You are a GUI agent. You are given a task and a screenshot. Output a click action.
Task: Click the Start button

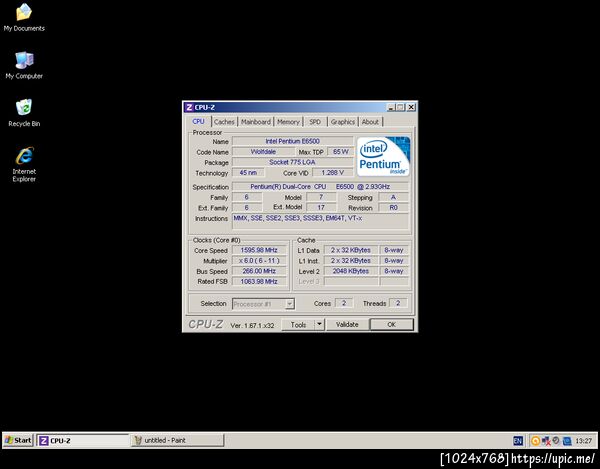point(18,440)
